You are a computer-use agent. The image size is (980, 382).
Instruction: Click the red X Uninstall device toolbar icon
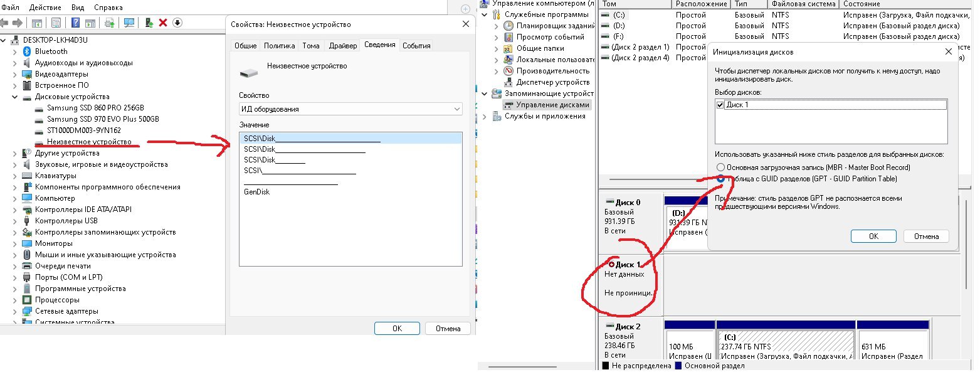pyautogui.click(x=163, y=23)
